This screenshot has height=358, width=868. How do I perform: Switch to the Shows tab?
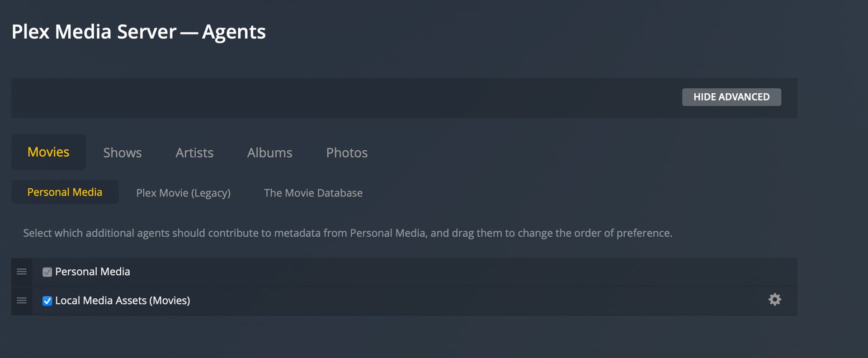(122, 153)
